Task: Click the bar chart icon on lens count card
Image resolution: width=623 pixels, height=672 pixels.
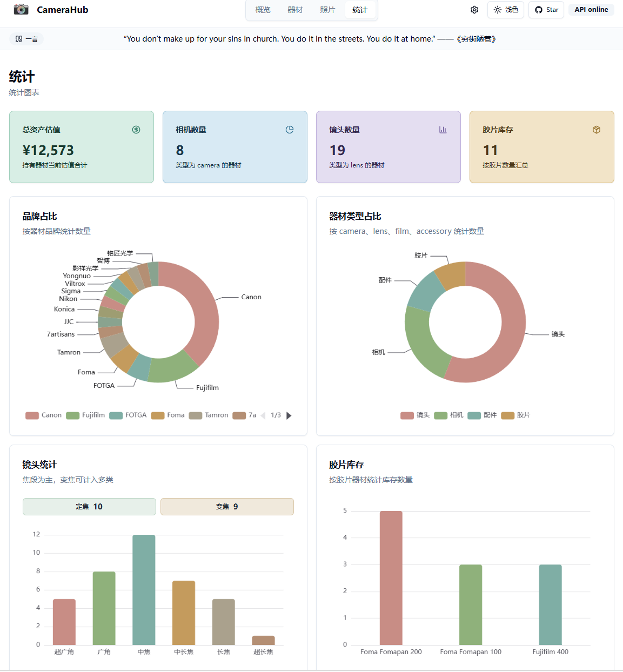Action: coord(443,130)
